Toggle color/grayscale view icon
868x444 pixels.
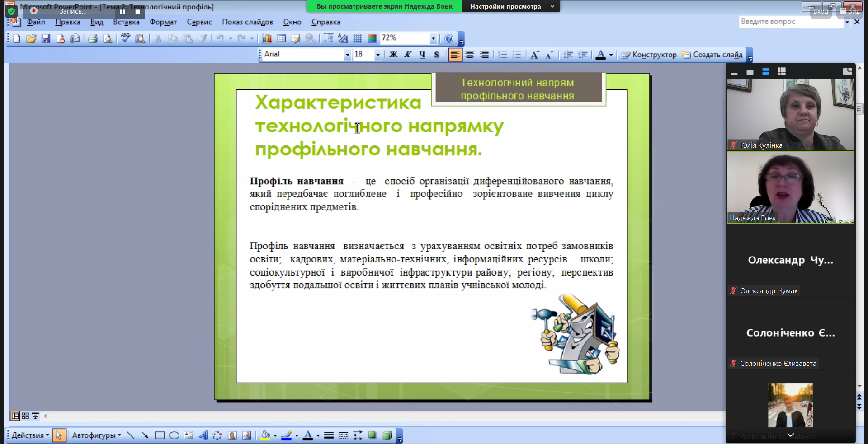pyautogui.click(x=372, y=38)
